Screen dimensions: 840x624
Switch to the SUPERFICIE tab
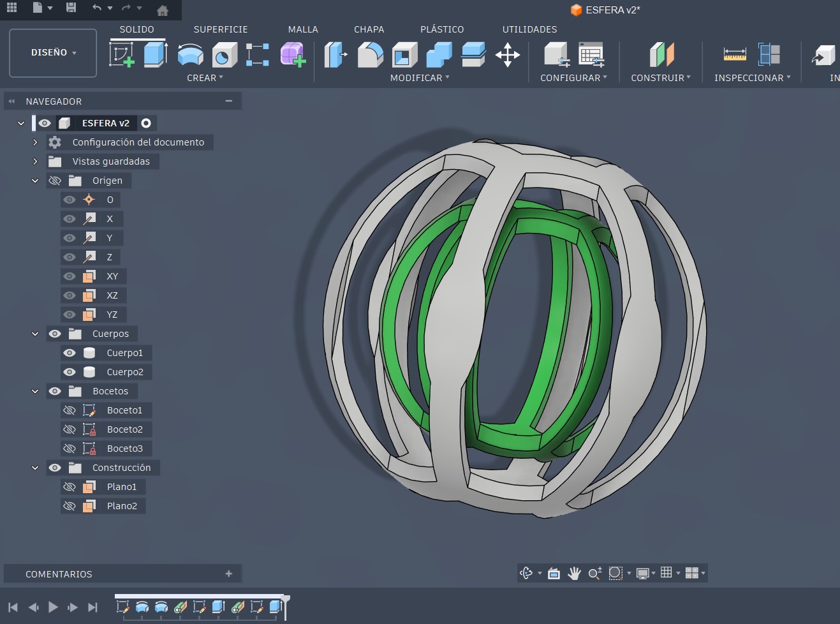tap(221, 29)
